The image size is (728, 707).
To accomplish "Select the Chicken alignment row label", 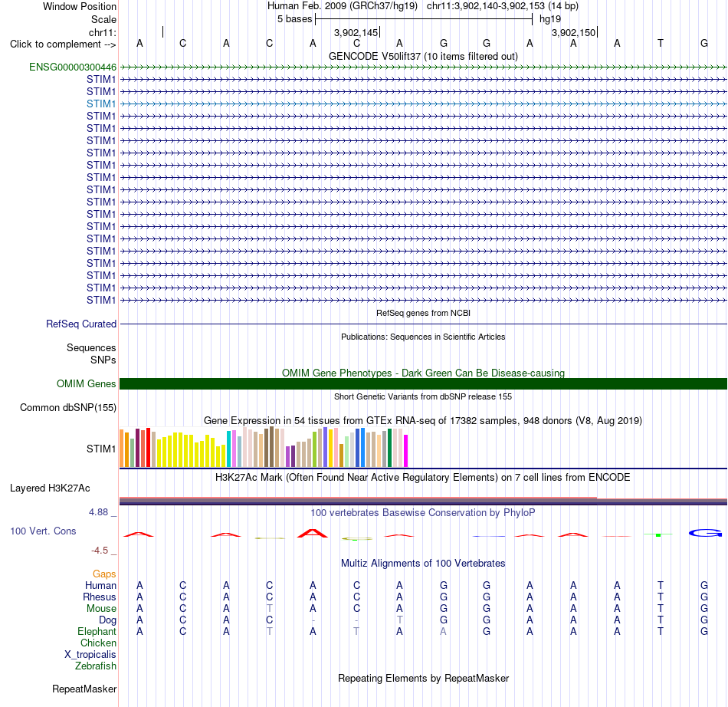I will 98,643.
